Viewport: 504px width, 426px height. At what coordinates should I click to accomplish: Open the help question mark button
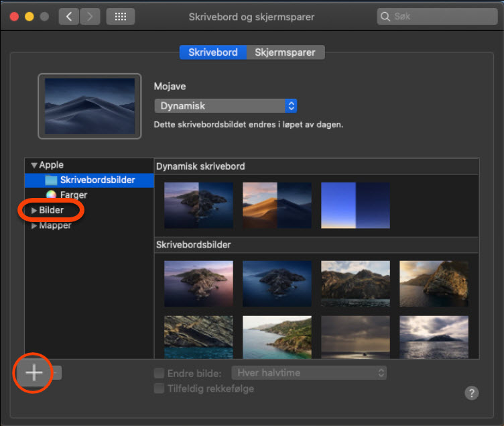point(472,393)
